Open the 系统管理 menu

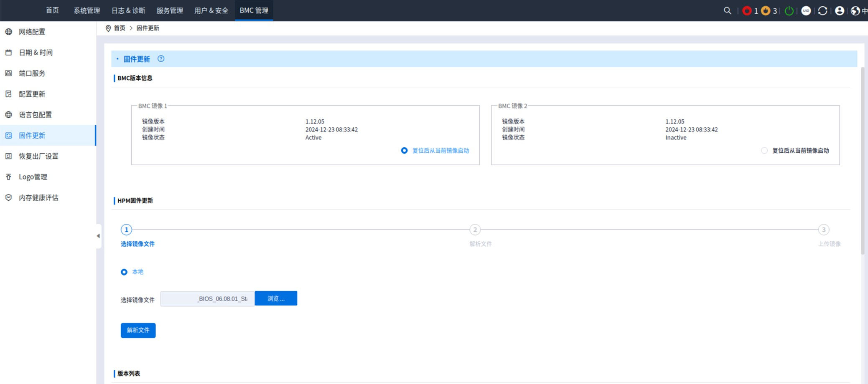point(87,10)
